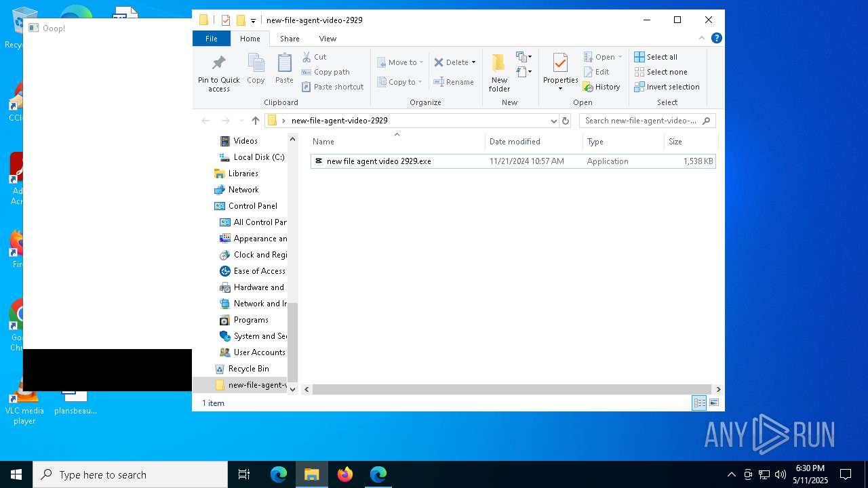Click Properties quick access toolbar icon
This screenshot has width=868, height=488.
(x=225, y=20)
